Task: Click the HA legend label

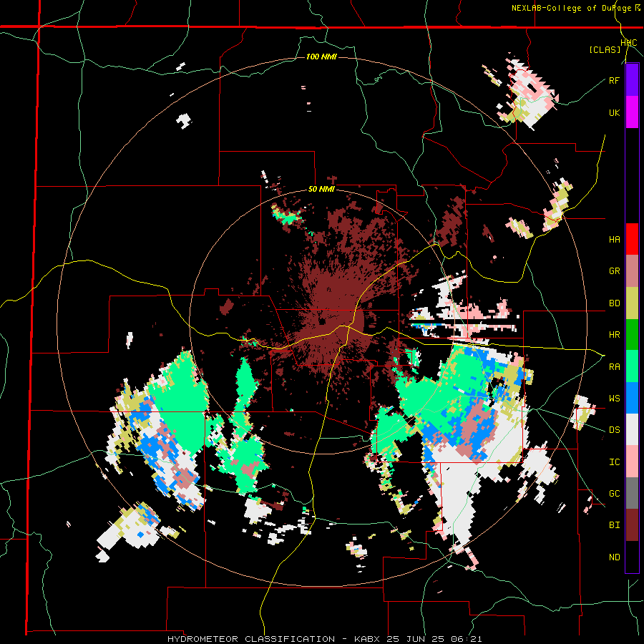Action: click(614, 240)
